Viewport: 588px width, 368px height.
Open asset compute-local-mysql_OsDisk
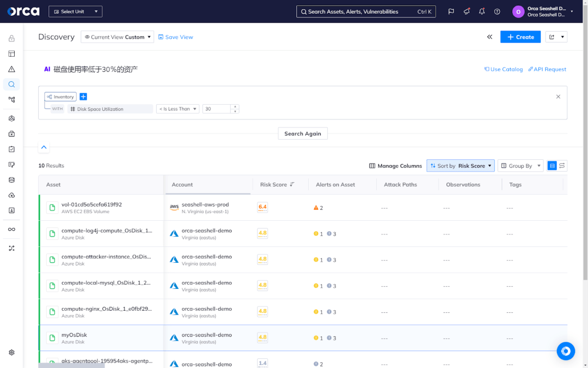coord(106,283)
